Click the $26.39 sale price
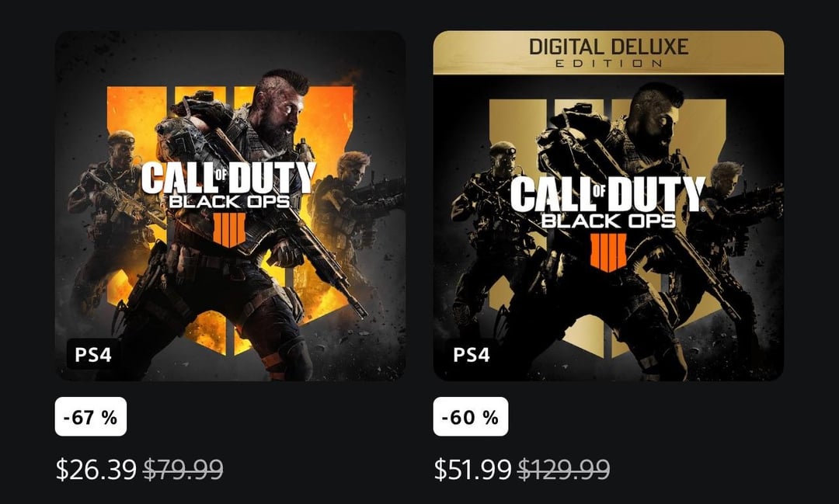This screenshot has height=504, width=839. click(x=96, y=469)
